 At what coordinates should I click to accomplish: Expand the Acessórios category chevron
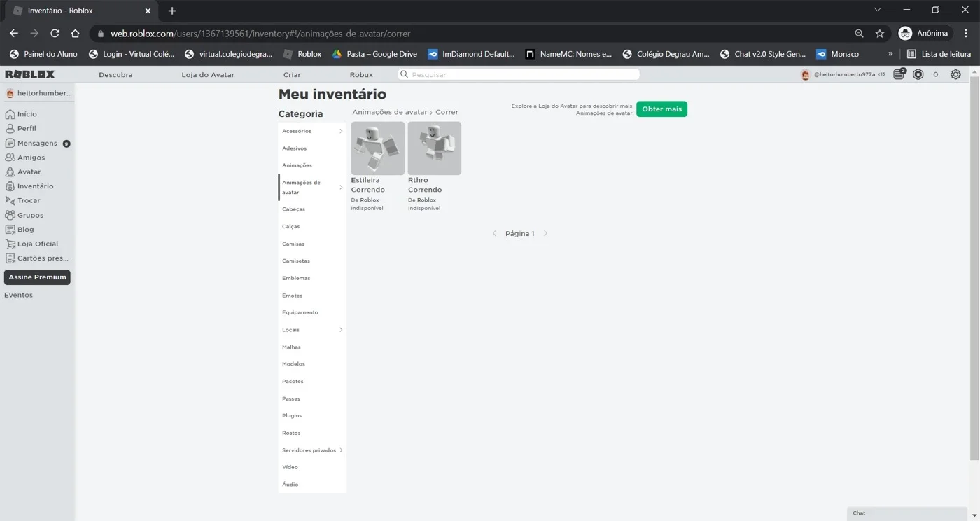click(x=341, y=131)
